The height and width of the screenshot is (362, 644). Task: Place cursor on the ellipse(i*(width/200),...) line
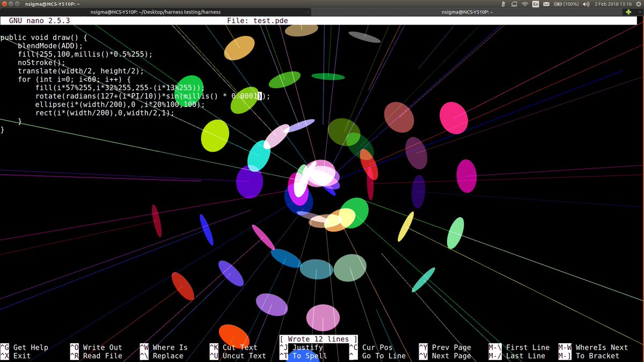click(120, 105)
